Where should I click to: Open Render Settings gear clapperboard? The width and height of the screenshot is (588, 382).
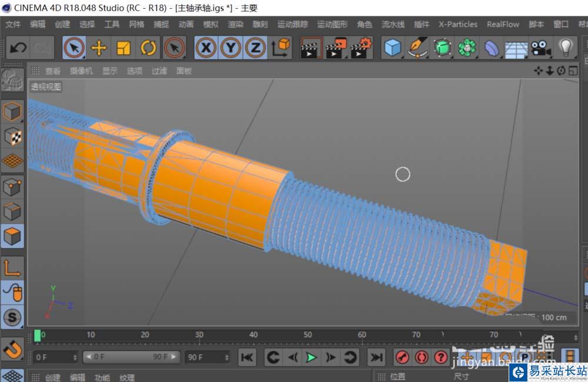361,48
